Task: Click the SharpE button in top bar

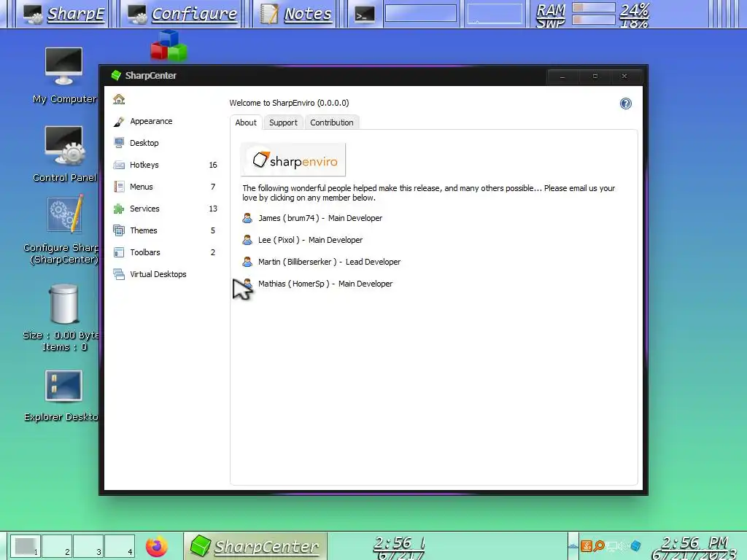Action: coord(64,14)
